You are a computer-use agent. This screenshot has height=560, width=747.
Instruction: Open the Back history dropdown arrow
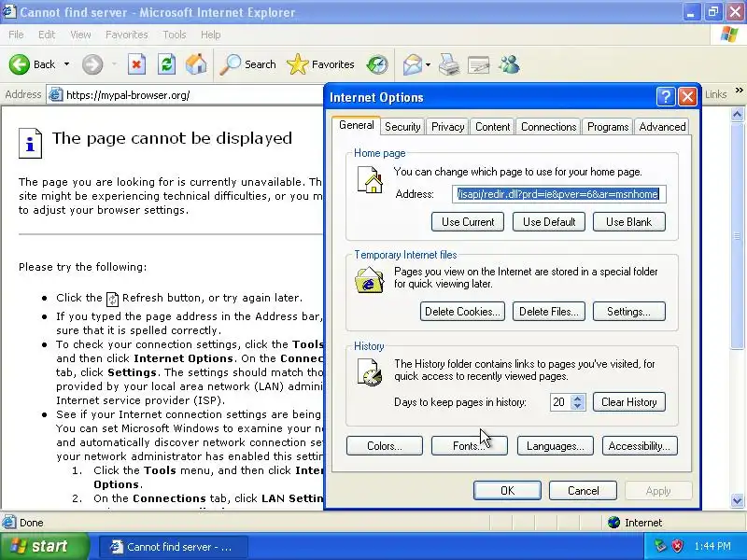[x=66, y=64]
